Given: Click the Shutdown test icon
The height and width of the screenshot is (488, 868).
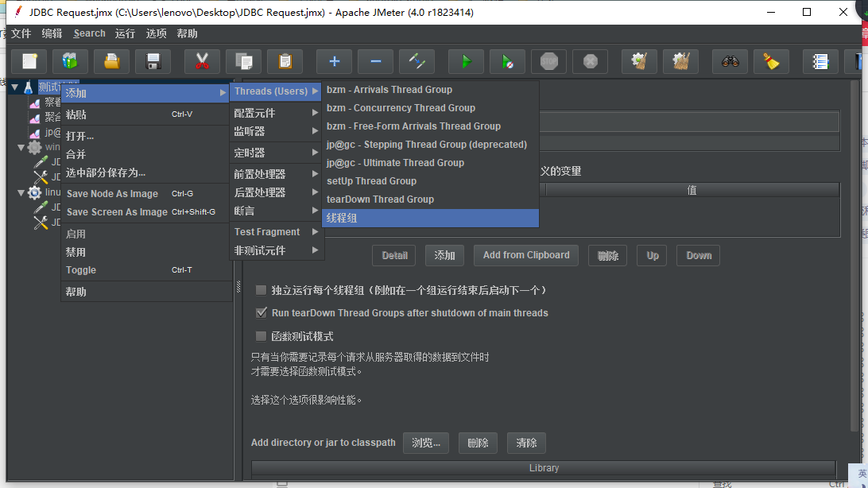Looking at the screenshot, I should pos(590,61).
